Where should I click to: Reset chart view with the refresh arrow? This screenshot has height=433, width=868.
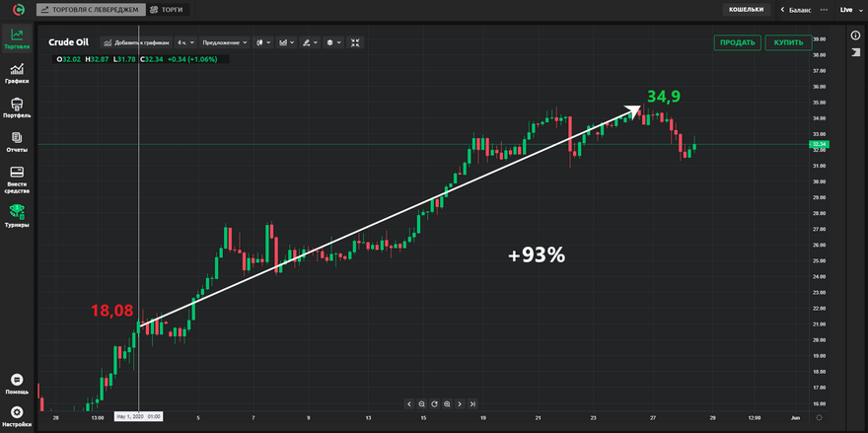point(434,403)
